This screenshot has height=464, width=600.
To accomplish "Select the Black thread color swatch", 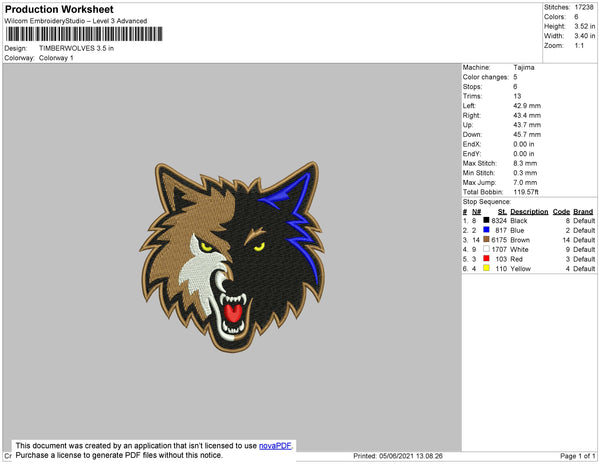I will click(x=486, y=220).
